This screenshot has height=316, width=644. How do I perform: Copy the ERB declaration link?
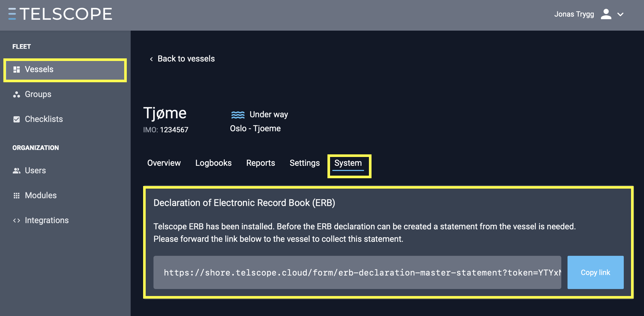pyautogui.click(x=596, y=272)
